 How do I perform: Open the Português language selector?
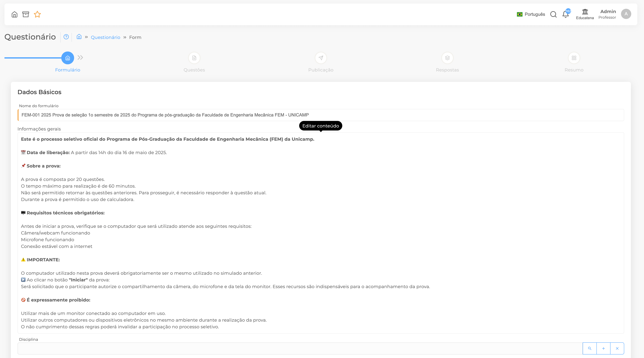tap(531, 14)
